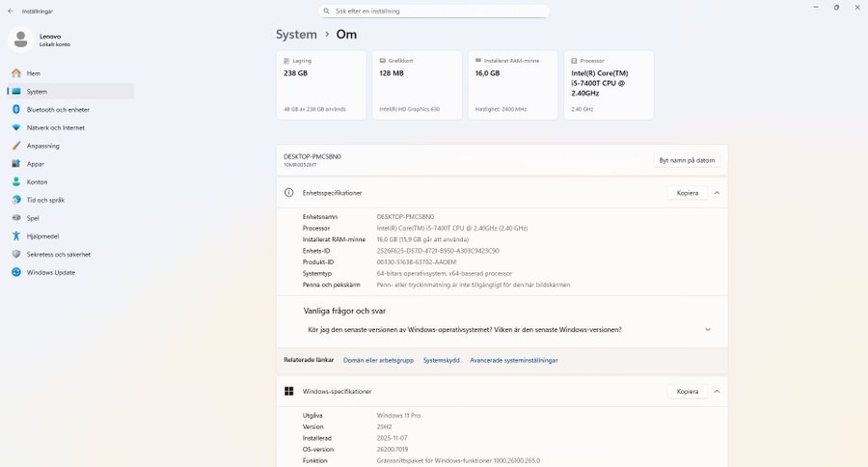Click the Anpassning brush icon
Viewport: 868px width, 467px height.
(16, 146)
